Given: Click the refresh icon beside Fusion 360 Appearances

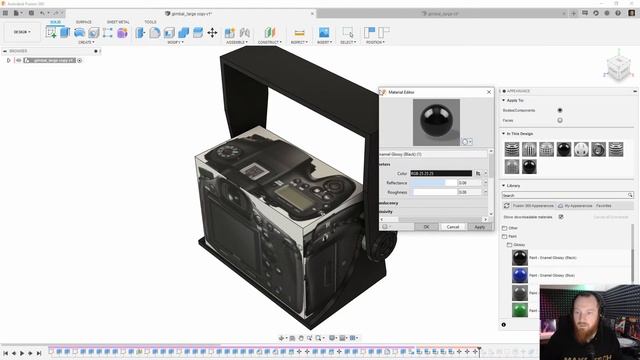Looking at the screenshot, I should tap(507, 206).
